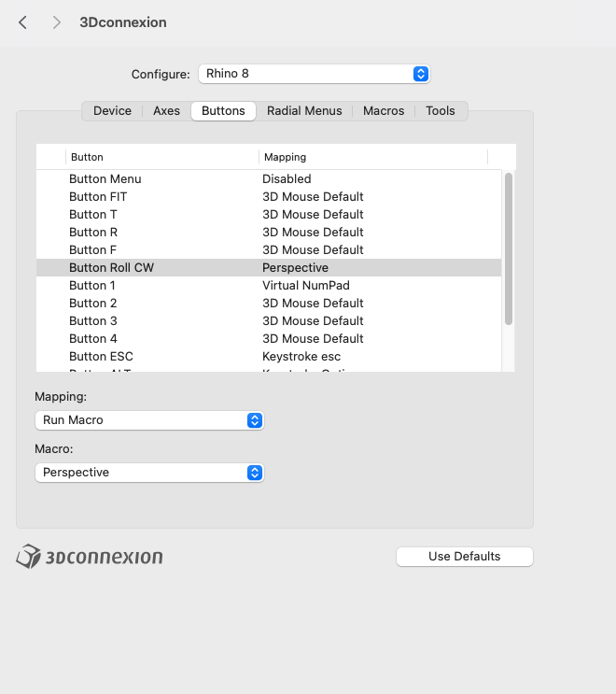
Task: Select the Button 2 row
Action: click(269, 303)
